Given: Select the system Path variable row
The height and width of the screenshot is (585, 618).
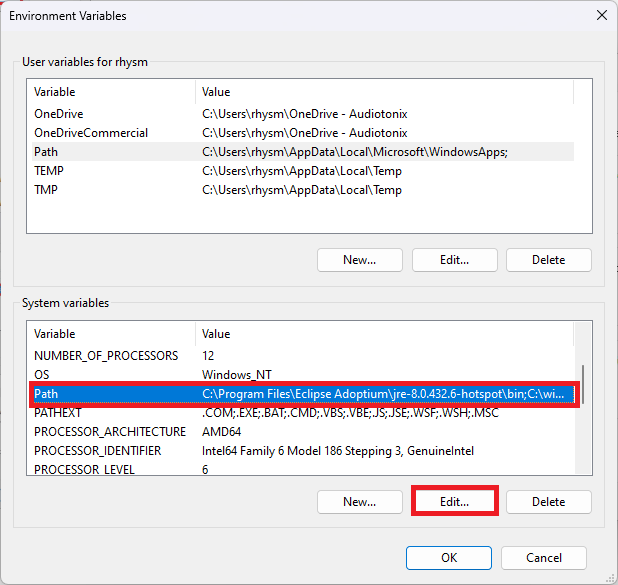Looking at the screenshot, I should pos(303,394).
